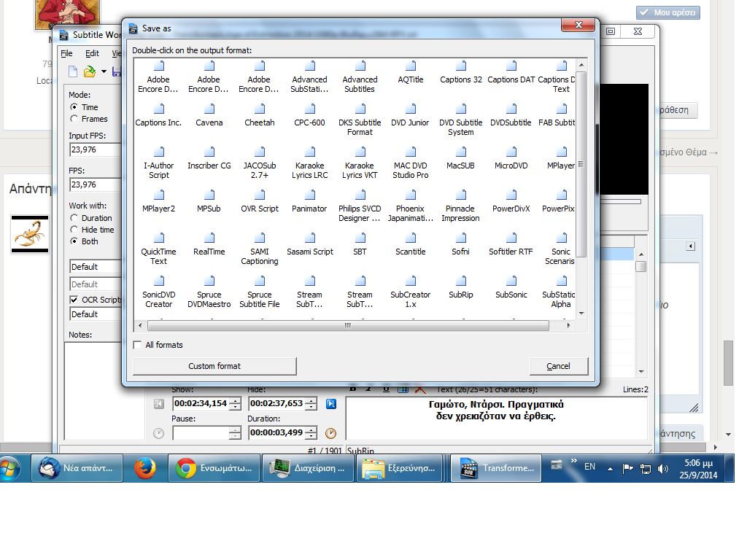Choose the Hide time work-with option
Screen dimensions: 747x560
[x=74, y=230]
